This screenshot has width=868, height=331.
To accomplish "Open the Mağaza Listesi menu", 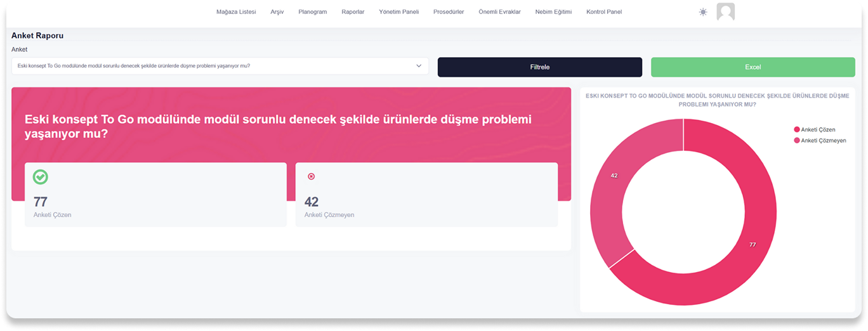I will [236, 12].
